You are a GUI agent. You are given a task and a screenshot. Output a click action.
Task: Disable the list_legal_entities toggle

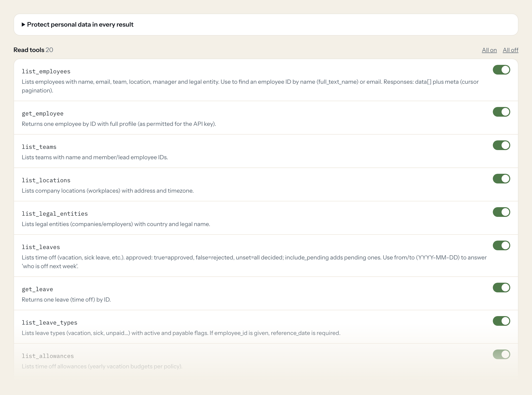(x=501, y=212)
